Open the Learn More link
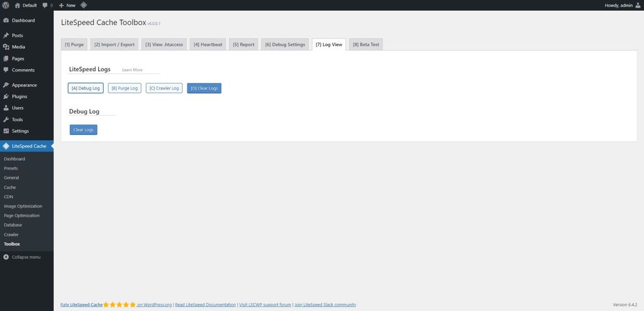The image size is (644, 311). 132,70
